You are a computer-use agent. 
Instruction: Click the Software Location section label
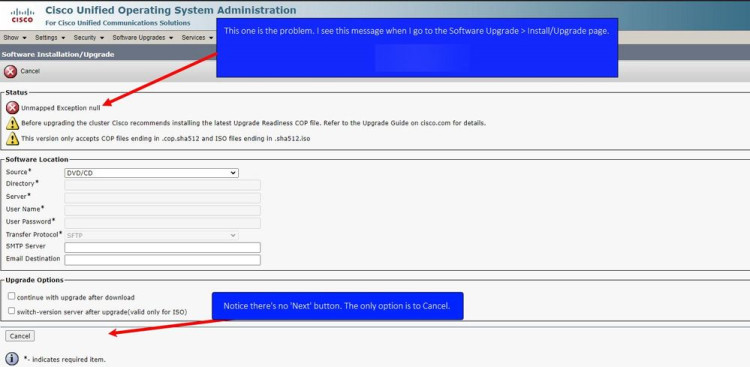(37, 159)
